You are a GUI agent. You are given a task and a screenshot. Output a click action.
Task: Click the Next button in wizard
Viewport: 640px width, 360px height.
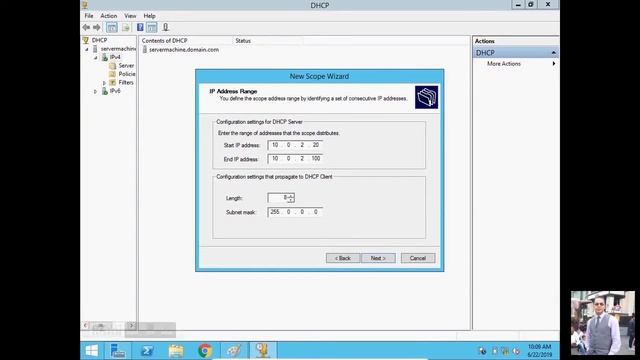click(x=378, y=258)
